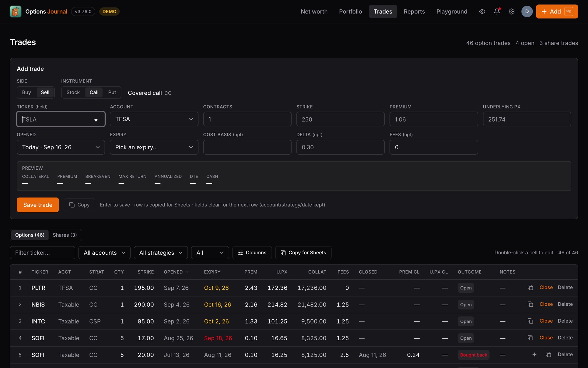Choose Put instrument
This screenshot has height=368, width=588.
(x=112, y=92)
